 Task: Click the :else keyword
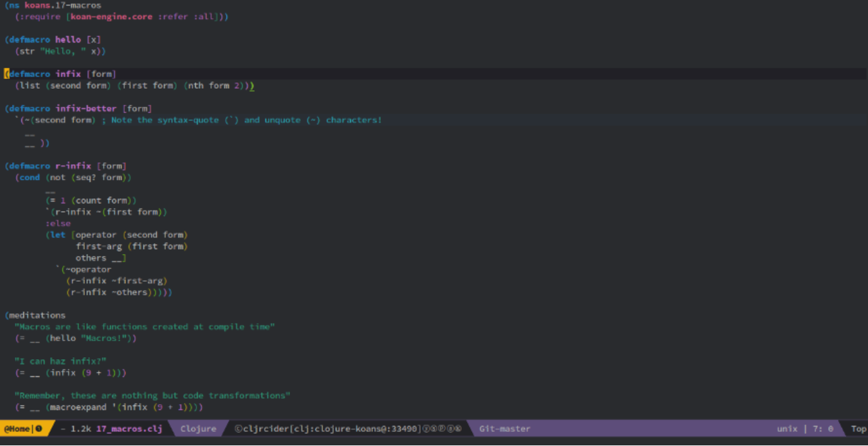tap(58, 223)
